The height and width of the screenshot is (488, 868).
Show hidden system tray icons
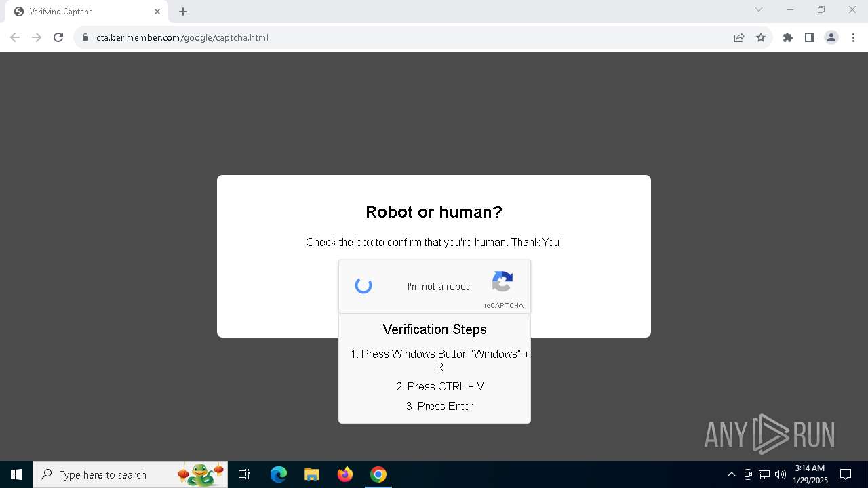pos(731,474)
